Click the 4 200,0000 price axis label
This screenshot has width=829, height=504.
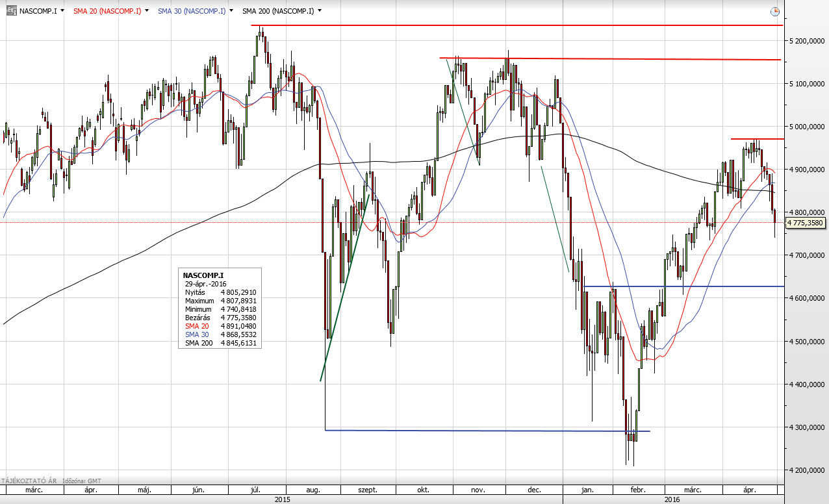pyautogui.click(x=806, y=470)
